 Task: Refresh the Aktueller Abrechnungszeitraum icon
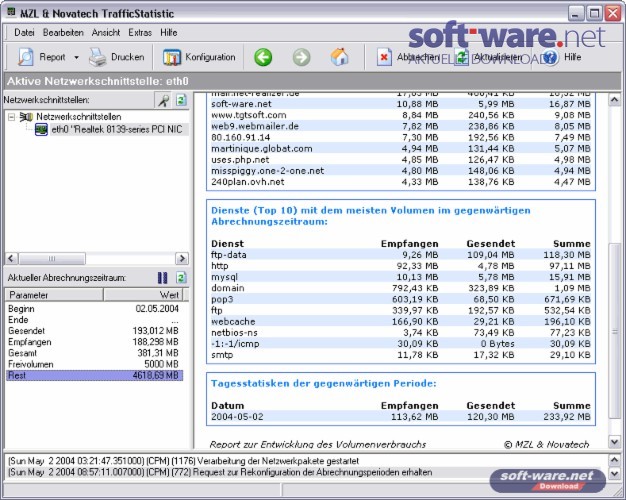[181, 278]
